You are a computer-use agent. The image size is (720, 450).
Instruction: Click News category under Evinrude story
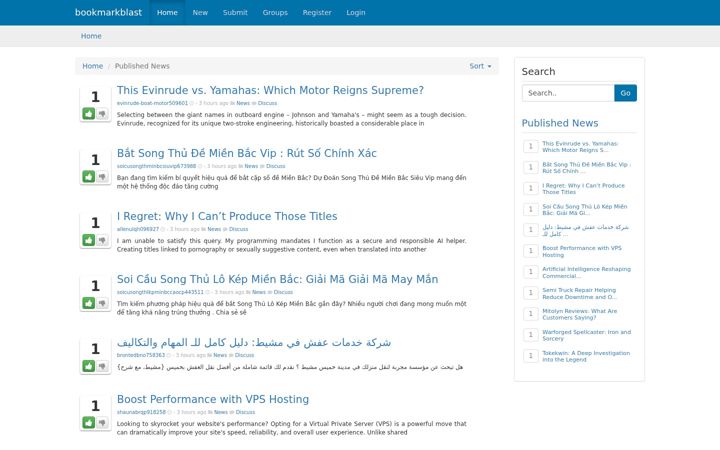point(243,103)
